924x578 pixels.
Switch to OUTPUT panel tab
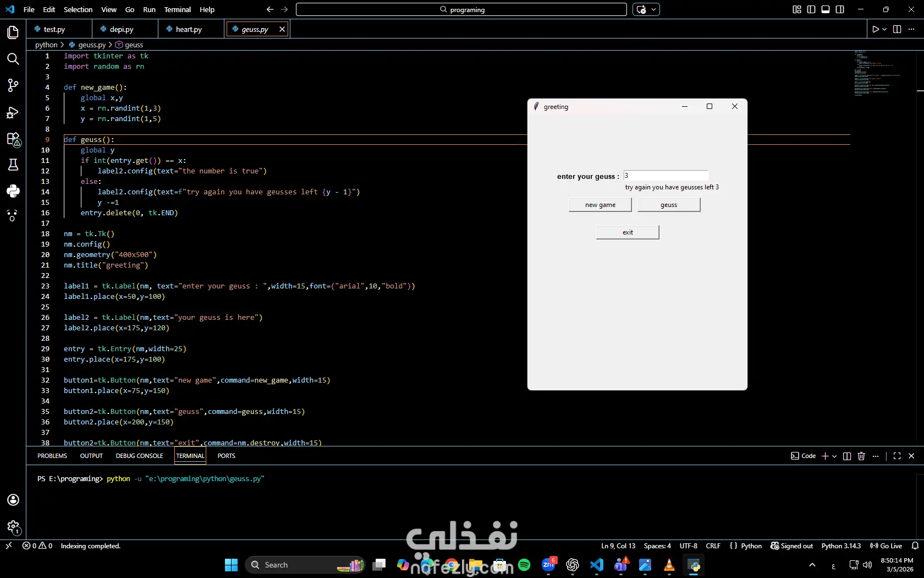click(x=91, y=456)
